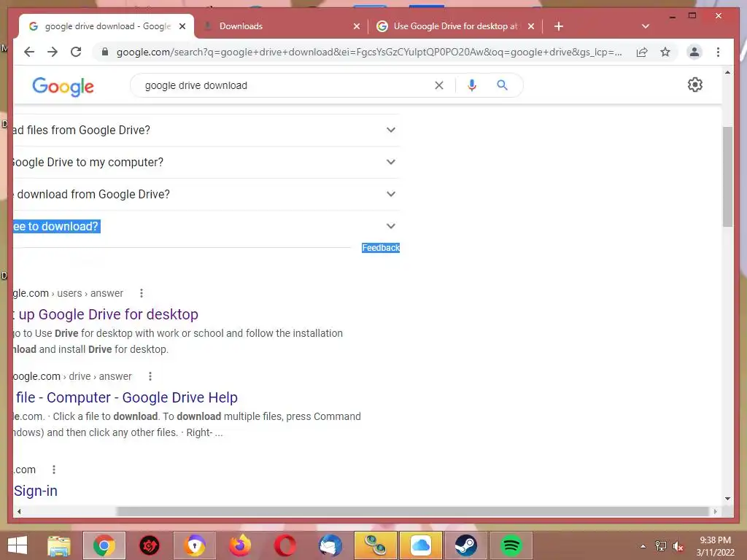Screen dimensions: 747x560
Task: Launch Opera from the taskbar
Action: 285,545
